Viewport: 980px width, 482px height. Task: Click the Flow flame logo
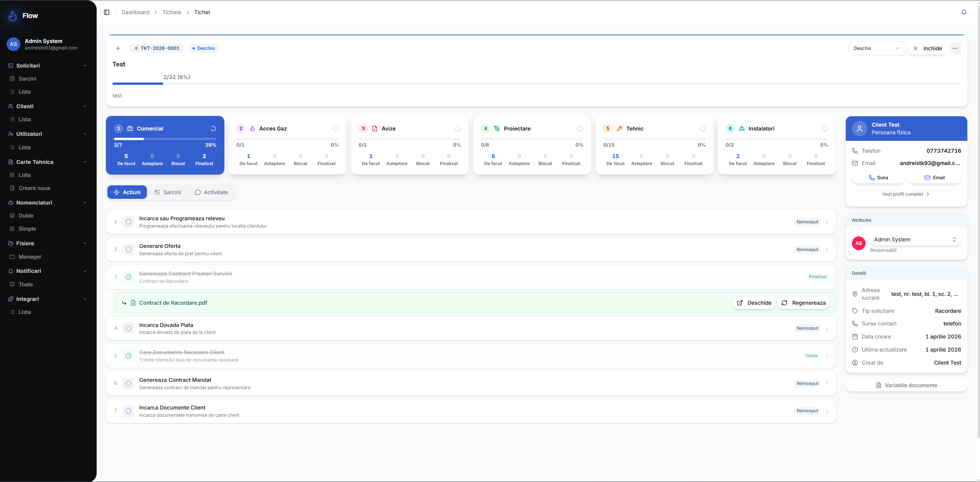point(13,16)
